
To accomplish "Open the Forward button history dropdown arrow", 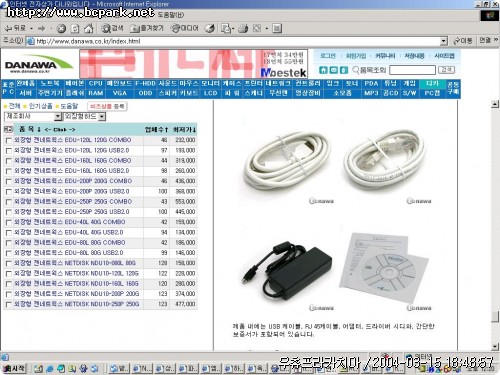I will [51, 29].
